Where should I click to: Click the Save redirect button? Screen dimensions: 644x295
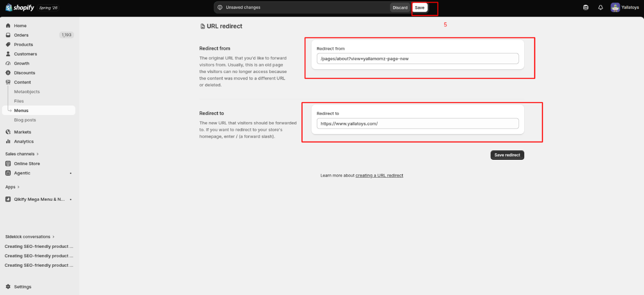pyautogui.click(x=507, y=155)
